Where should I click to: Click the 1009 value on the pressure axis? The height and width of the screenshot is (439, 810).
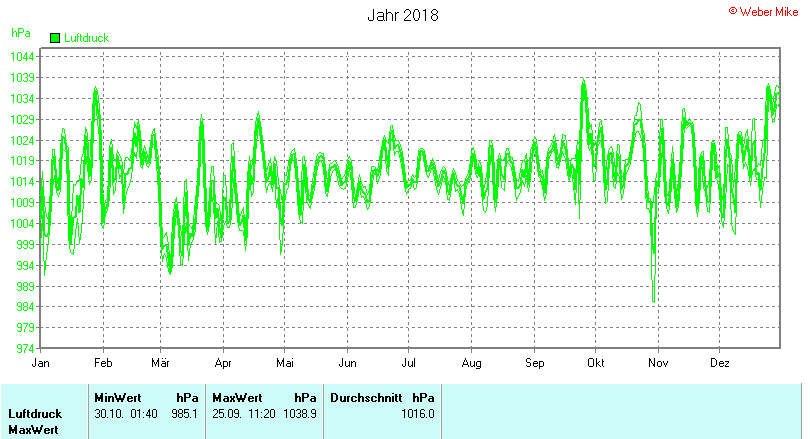[22, 203]
